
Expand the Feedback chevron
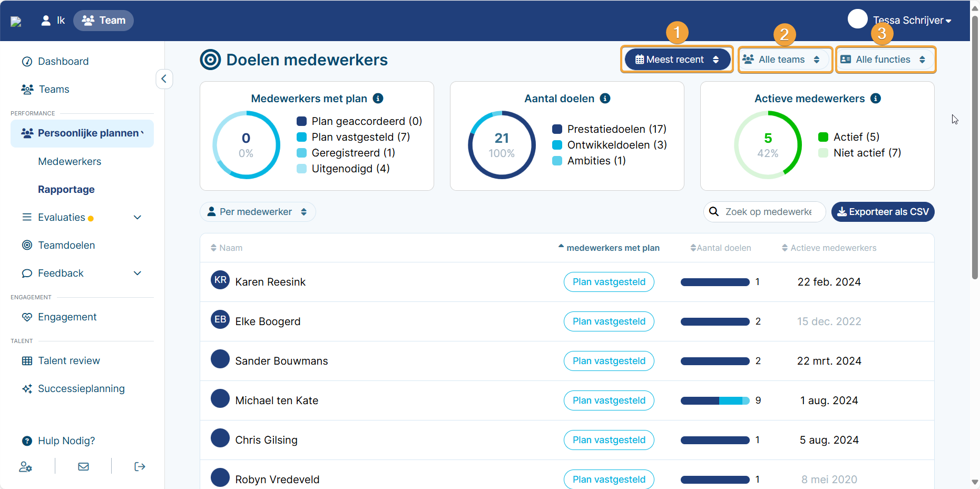[138, 273]
